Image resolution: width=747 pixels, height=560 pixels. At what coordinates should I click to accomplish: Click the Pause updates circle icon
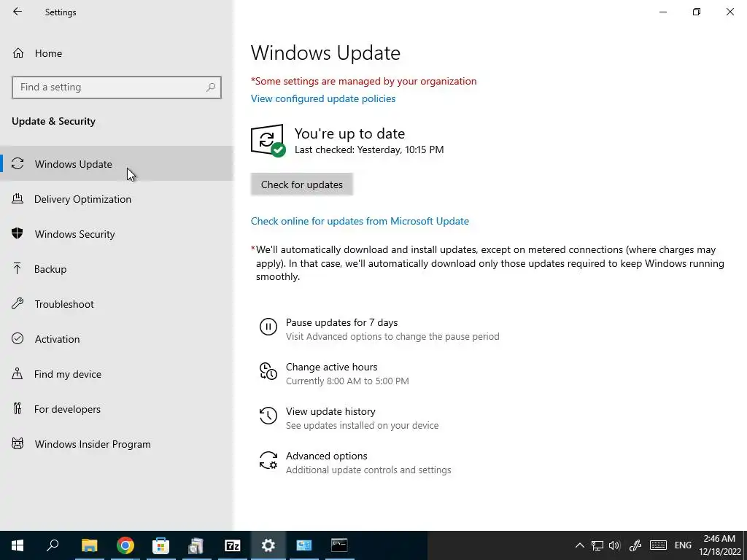tap(268, 327)
